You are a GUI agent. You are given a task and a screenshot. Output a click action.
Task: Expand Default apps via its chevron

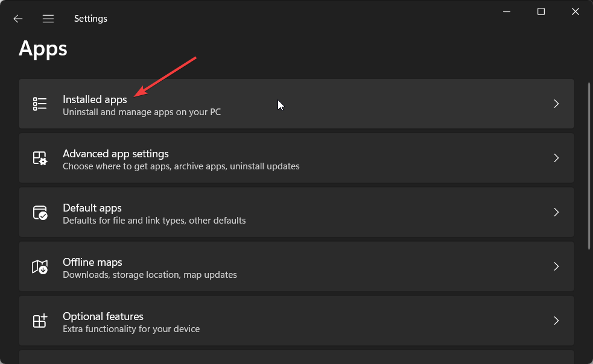(x=556, y=212)
